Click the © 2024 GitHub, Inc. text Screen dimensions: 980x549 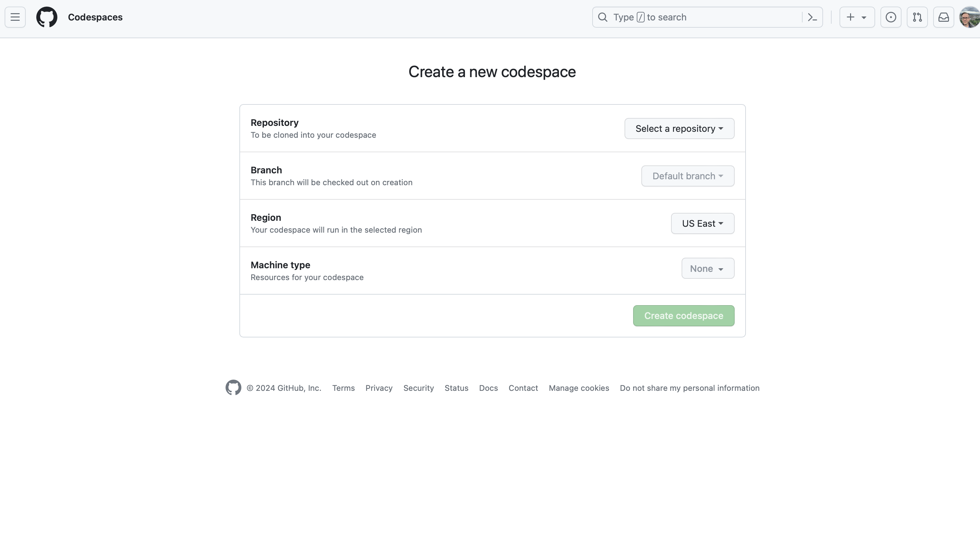point(284,388)
